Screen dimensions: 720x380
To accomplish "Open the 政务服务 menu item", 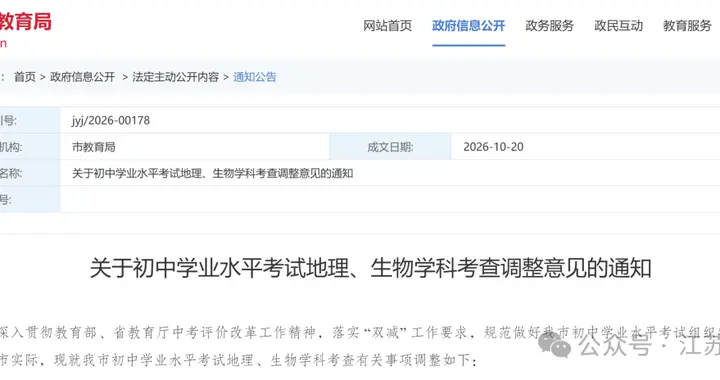I will 550,26.
